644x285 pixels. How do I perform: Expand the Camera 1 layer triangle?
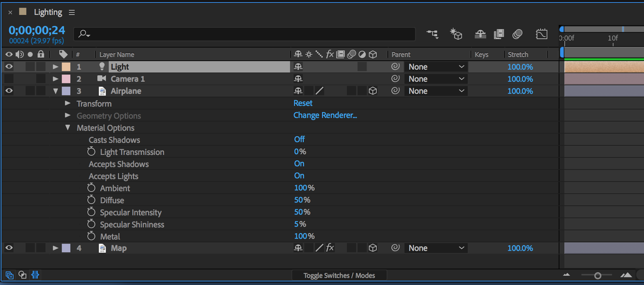(56, 79)
